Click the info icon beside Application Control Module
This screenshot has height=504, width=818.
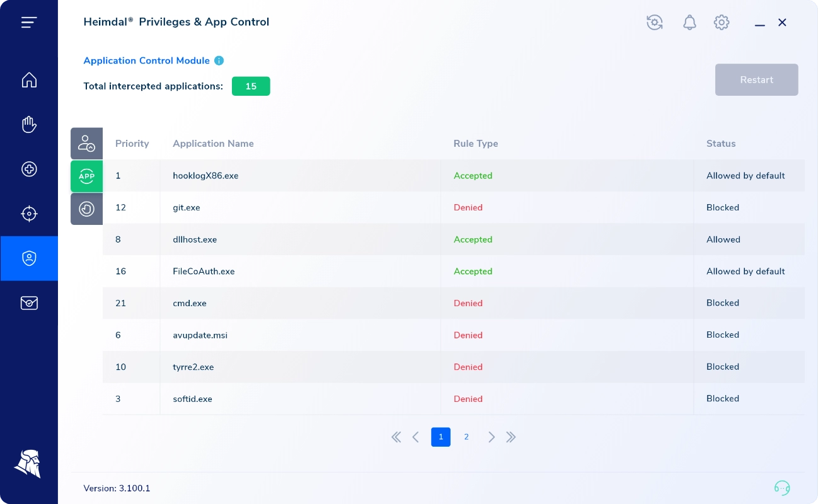pyautogui.click(x=219, y=60)
